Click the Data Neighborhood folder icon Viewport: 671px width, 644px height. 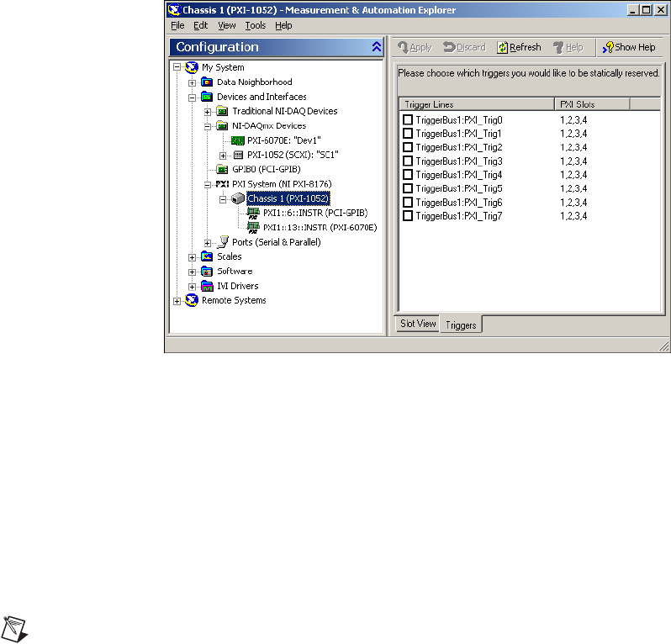[x=207, y=82]
